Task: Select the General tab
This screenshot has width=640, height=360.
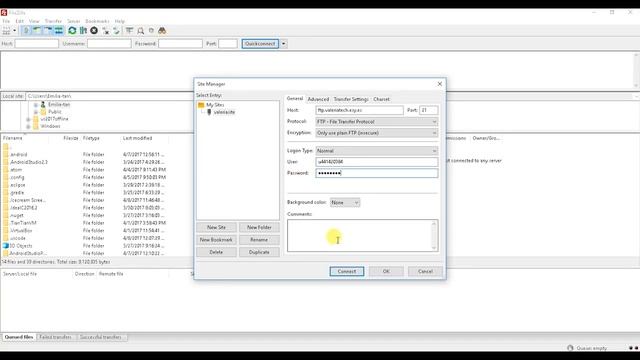Action: point(295,99)
